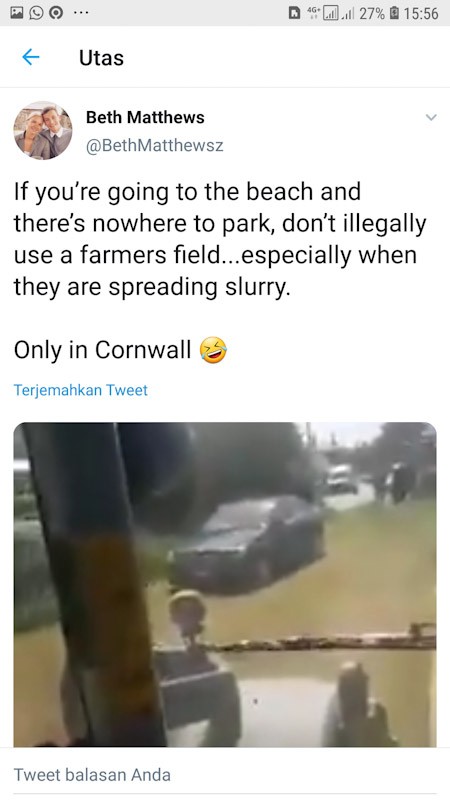The height and width of the screenshot is (800, 450).
Task: Tap the Utas thread title
Action: (101, 58)
